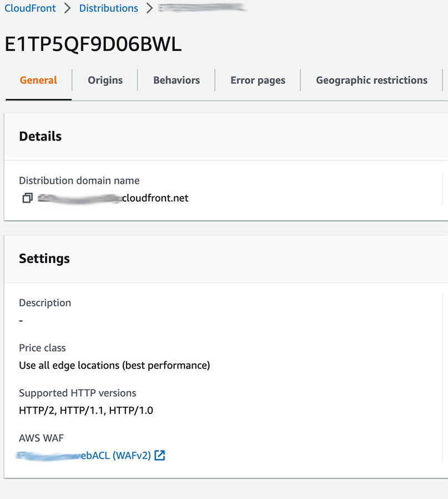Open the Geographic restrictions tab
Viewport: 448px width, 499px height.
[x=371, y=80]
